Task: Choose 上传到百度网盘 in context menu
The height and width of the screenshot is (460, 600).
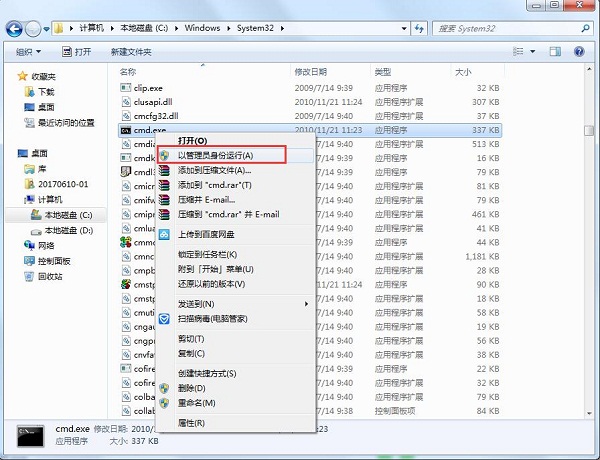Action: 235,234
